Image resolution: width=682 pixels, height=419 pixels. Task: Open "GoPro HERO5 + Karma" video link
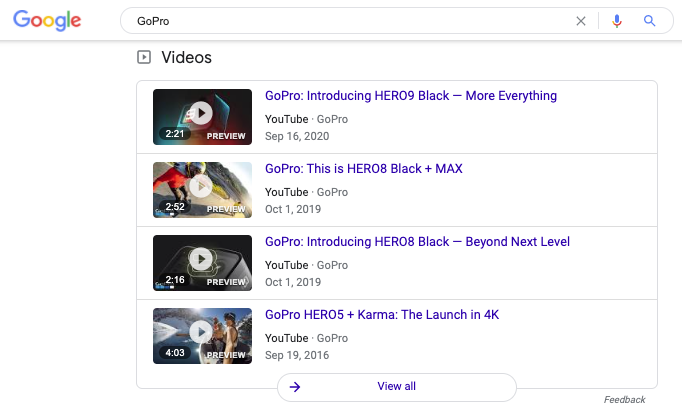[381, 315]
